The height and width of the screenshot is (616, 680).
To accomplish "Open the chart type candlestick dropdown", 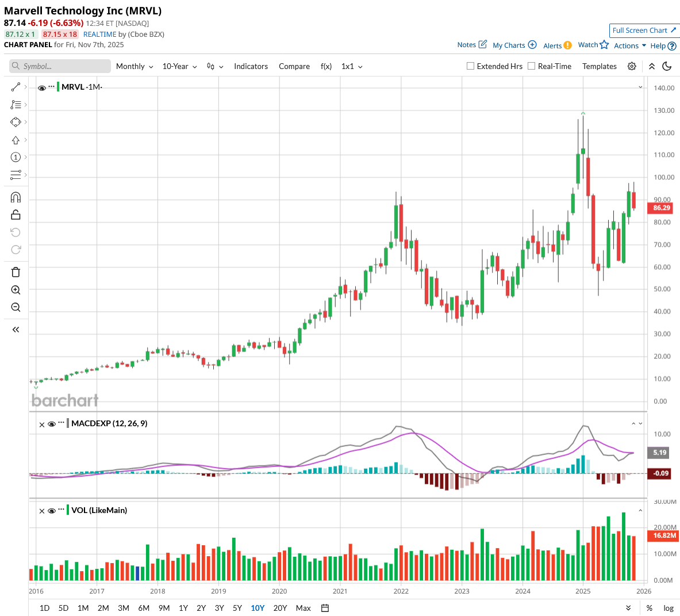I will click(214, 66).
